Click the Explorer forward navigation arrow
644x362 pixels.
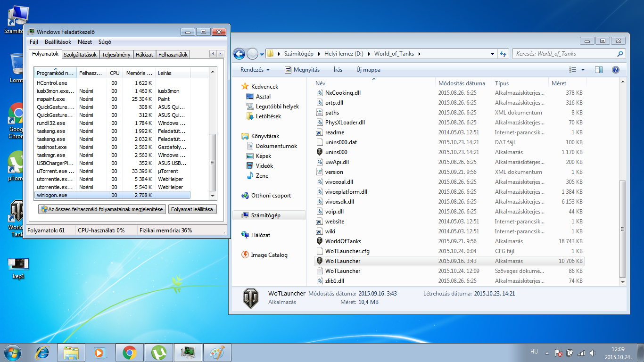252,54
